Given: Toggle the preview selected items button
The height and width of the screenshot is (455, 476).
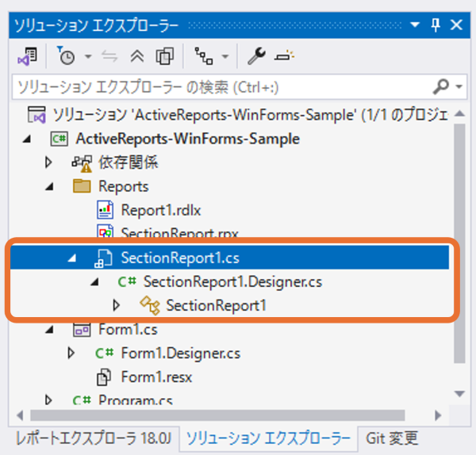Looking at the screenshot, I should (x=284, y=56).
